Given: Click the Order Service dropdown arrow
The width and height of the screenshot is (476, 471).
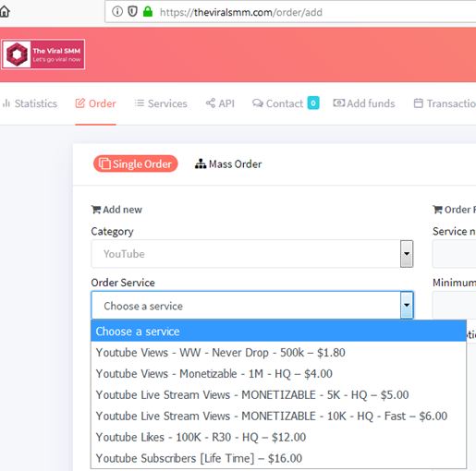Looking at the screenshot, I should [x=407, y=305].
